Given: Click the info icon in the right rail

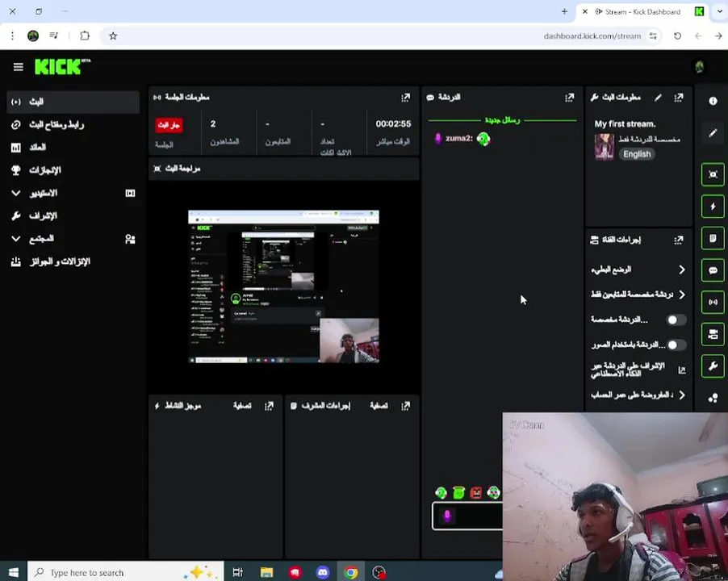Looking at the screenshot, I should click(713, 101).
